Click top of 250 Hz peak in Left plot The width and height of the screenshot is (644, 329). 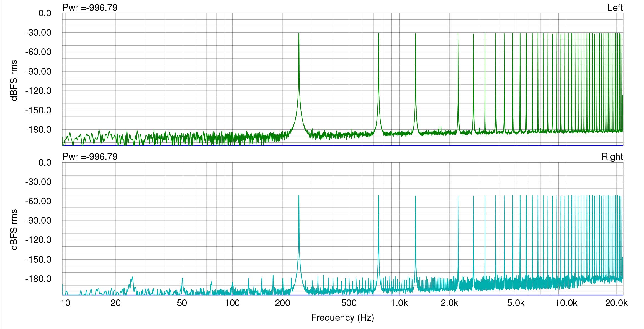point(299,34)
